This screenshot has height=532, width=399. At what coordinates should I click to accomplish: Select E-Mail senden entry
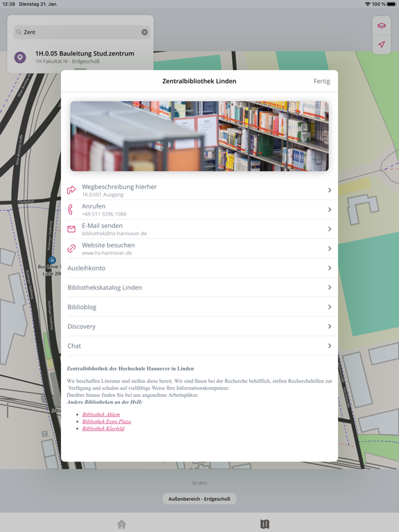[x=199, y=229]
